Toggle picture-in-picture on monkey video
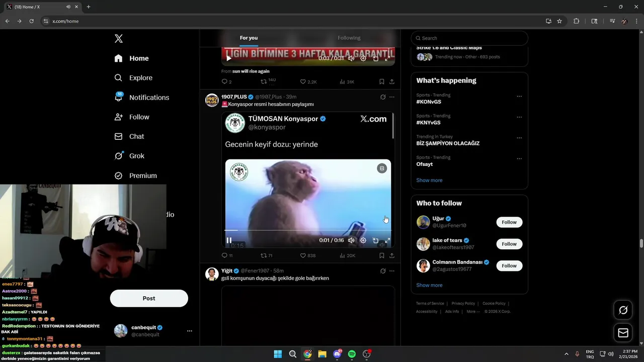Viewport: 644px width, 362px height. [x=375, y=240]
